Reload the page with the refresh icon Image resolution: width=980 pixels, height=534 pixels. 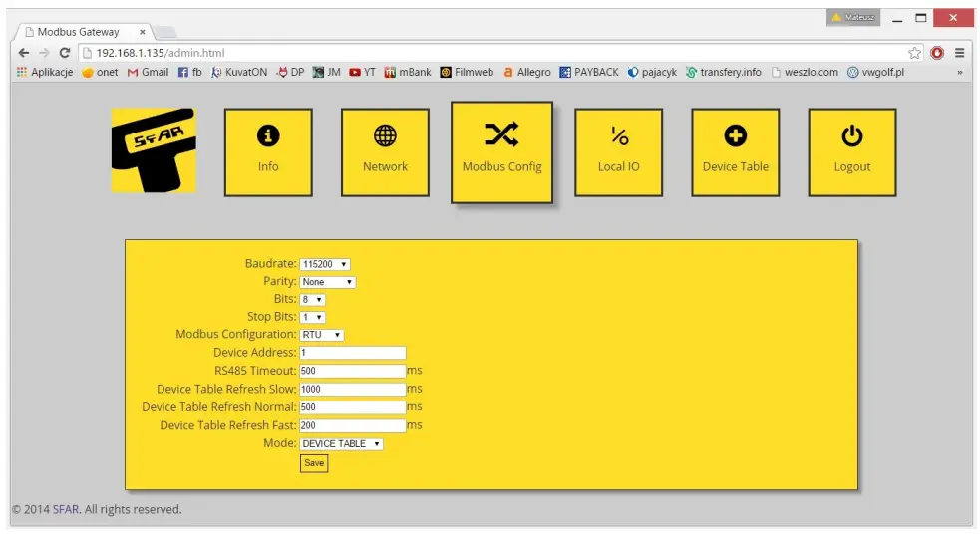[x=65, y=53]
